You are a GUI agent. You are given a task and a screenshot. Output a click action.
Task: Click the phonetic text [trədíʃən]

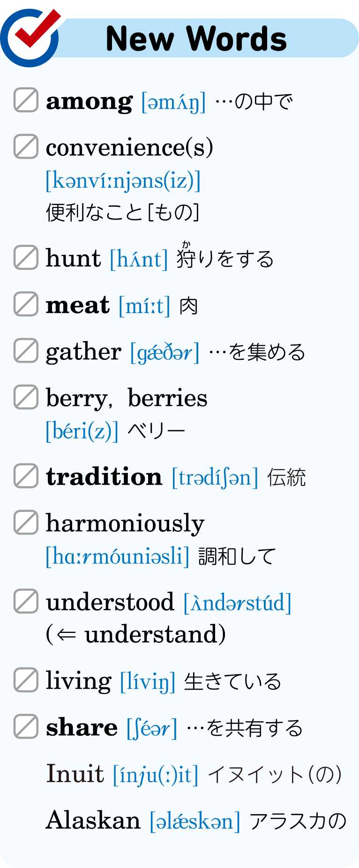click(x=215, y=478)
